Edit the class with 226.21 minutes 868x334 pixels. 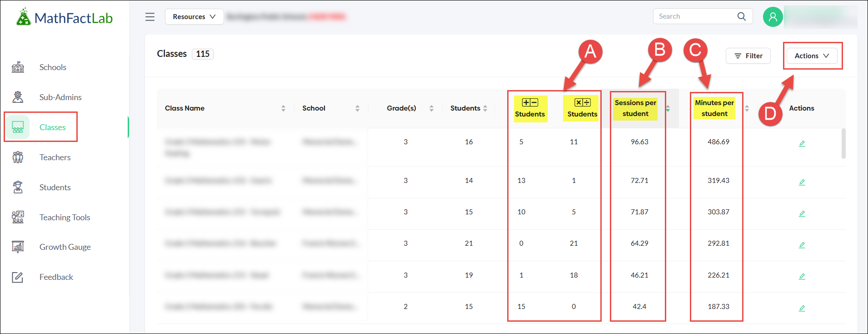coord(802,277)
